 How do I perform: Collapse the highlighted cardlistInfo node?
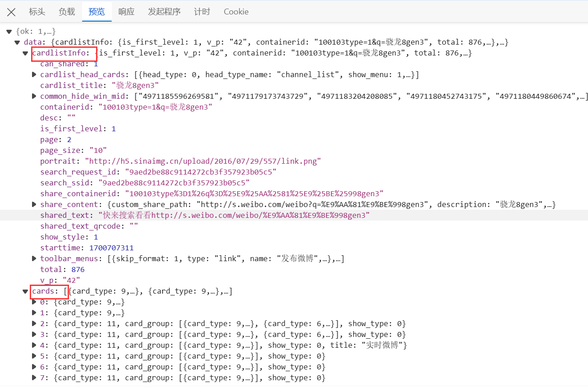(x=25, y=53)
